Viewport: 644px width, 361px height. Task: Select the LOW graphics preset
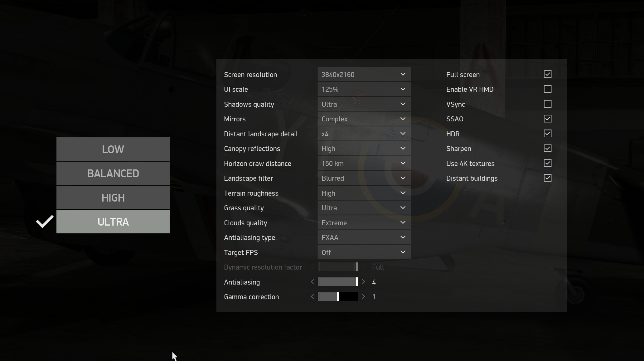click(x=113, y=149)
